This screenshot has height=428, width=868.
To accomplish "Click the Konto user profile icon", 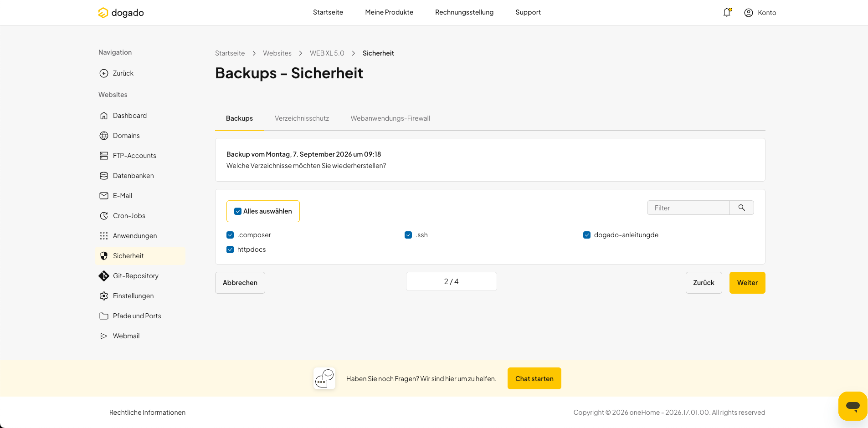I will click(749, 13).
